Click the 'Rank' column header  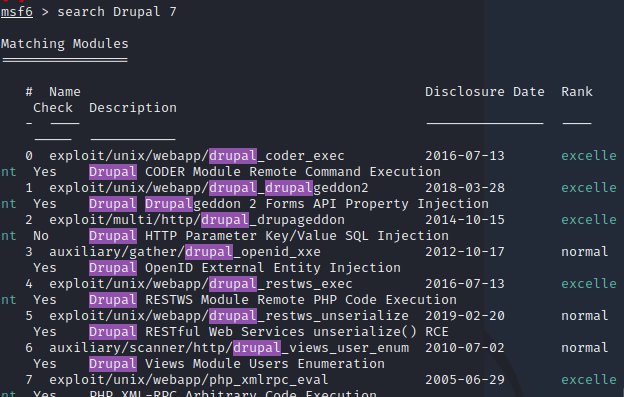point(577,92)
